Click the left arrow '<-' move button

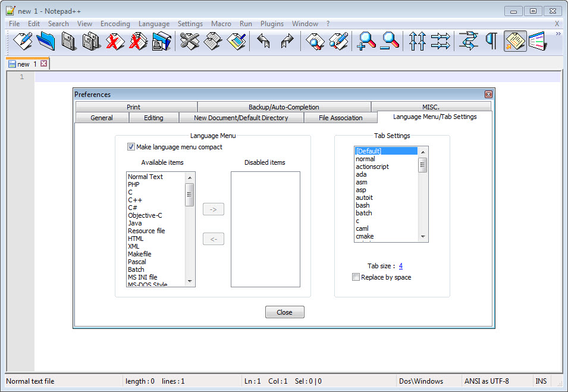(214, 239)
